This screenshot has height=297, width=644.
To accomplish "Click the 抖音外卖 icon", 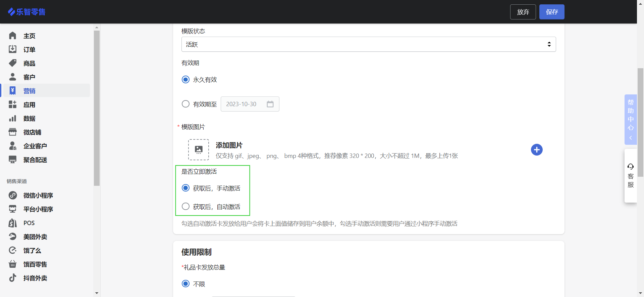I will click(12, 278).
